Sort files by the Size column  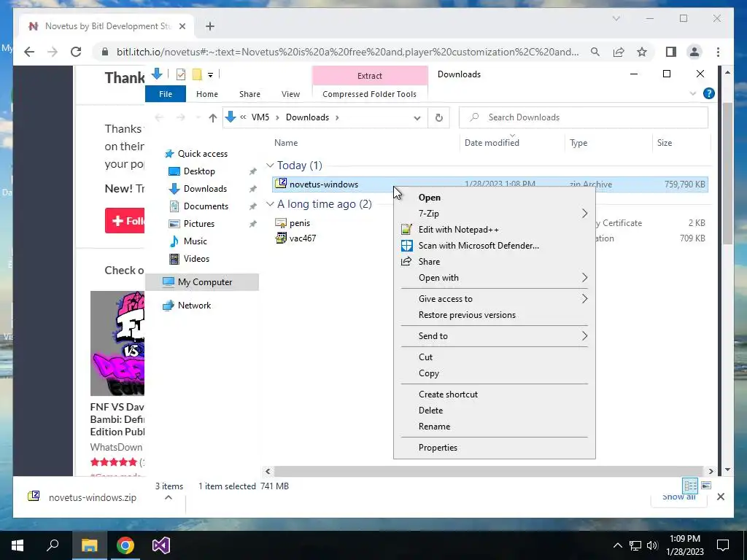pyautogui.click(x=664, y=143)
